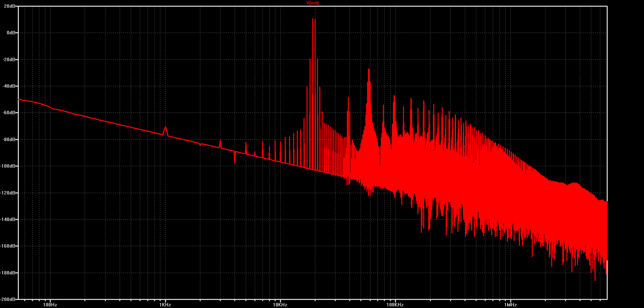Select the 100KHz frequency axis label

395,305
